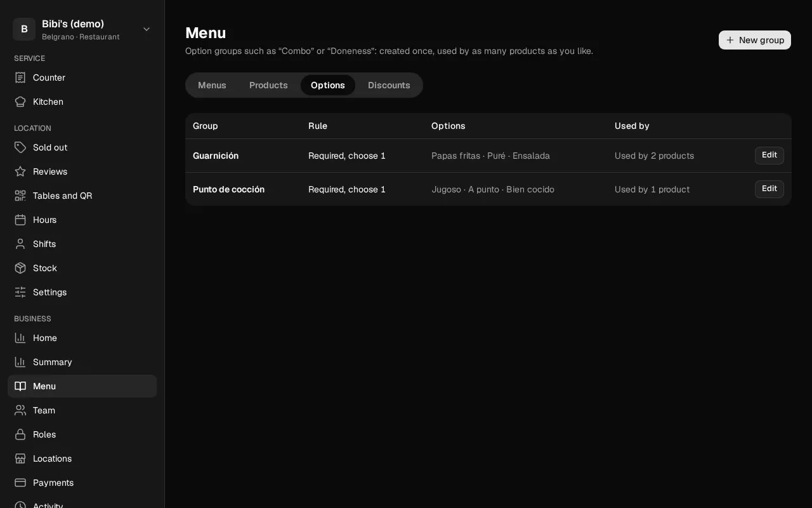Click the Sold out tag icon
The width and height of the screenshot is (812, 508).
coord(20,147)
